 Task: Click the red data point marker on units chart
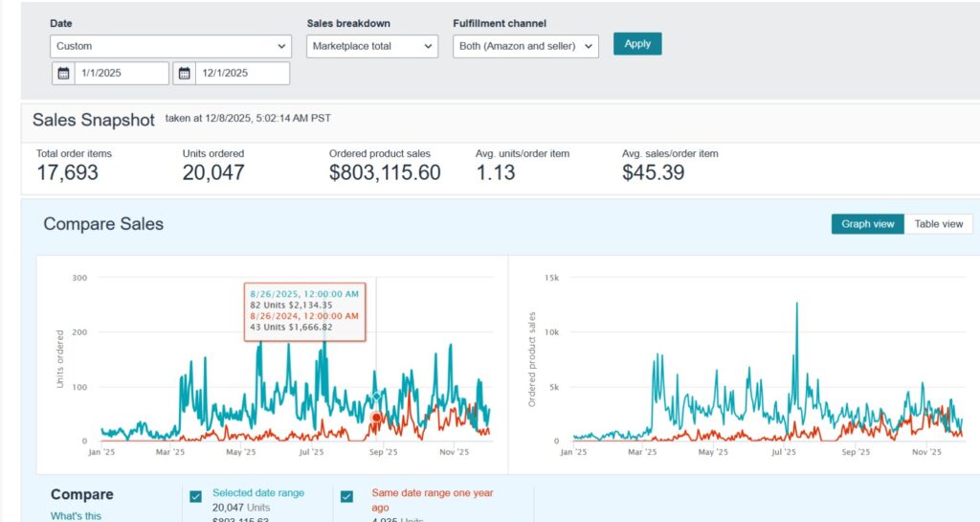pyautogui.click(x=377, y=418)
